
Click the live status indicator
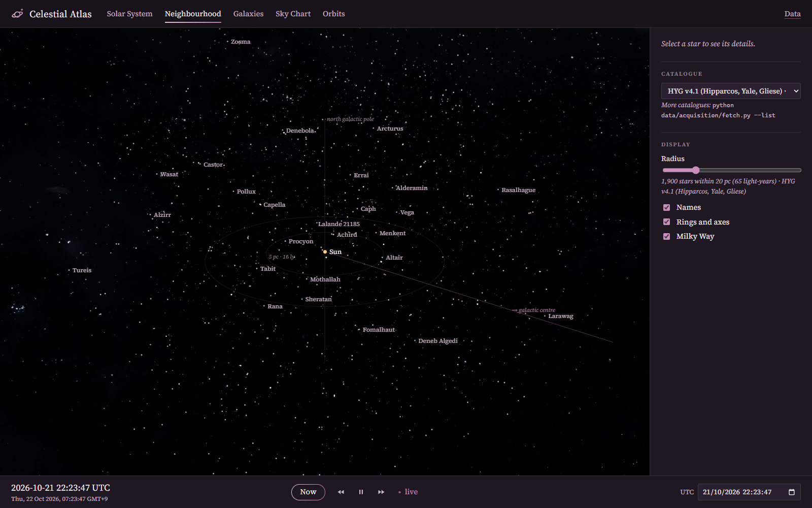[x=408, y=492]
